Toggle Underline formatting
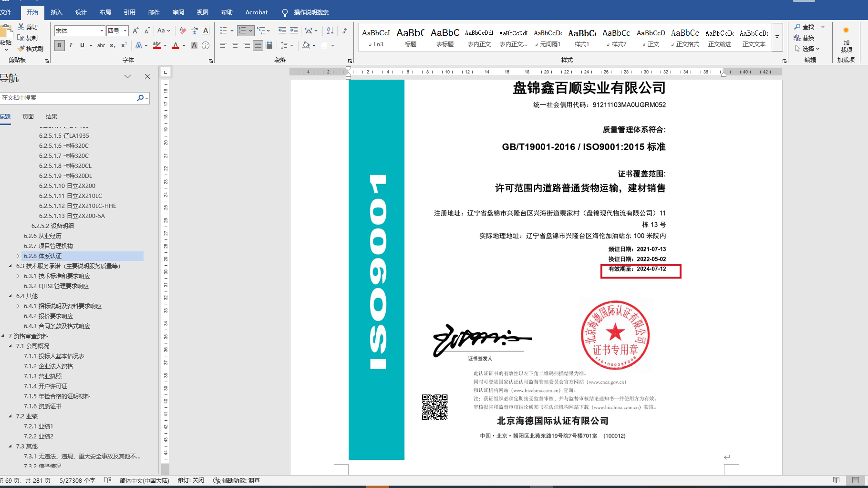Screen dimensions: 868x488 [82, 46]
